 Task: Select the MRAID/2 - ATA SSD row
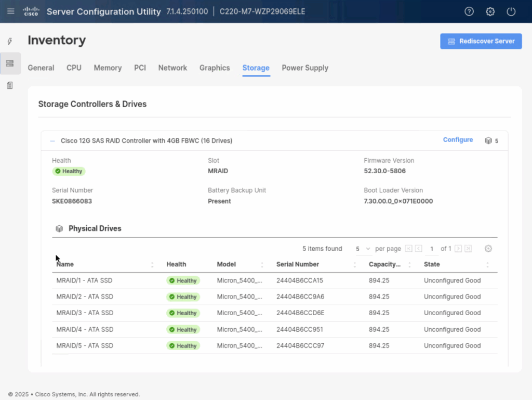[275, 297]
